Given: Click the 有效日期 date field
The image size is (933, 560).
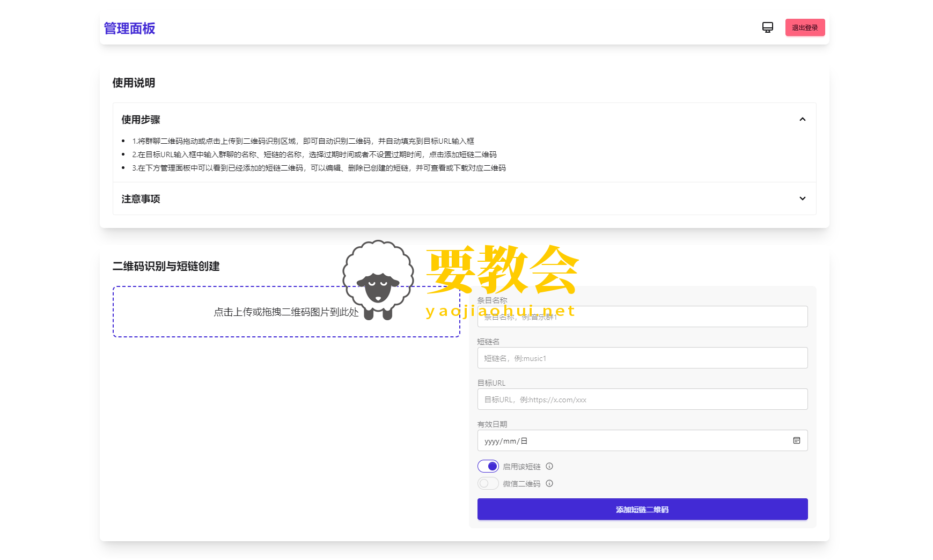Looking at the screenshot, I should [642, 440].
